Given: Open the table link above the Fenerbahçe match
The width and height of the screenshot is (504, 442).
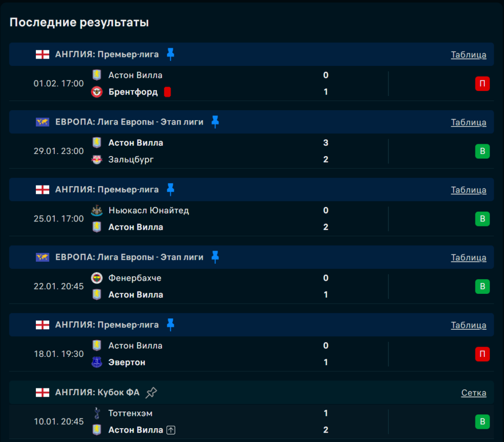Looking at the screenshot, I should [x=469, y=257].
